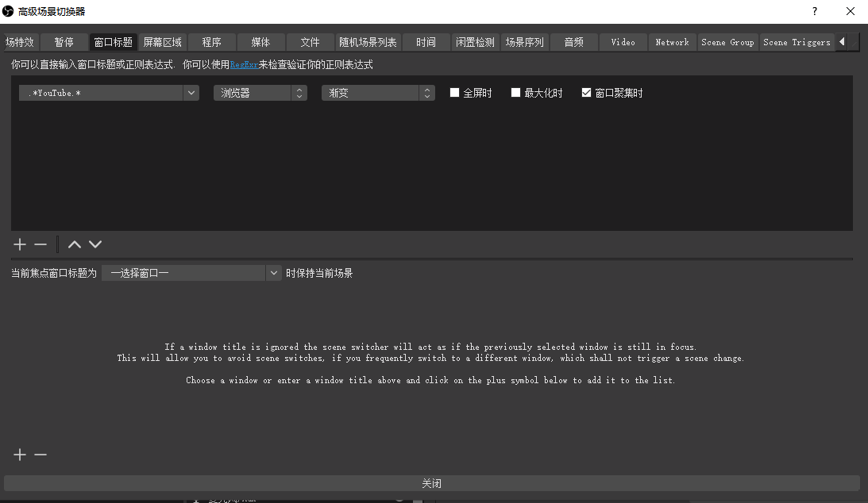Screen dimensions: 868x503
Task: Click the 一选择窗口一 window title field
Action: (184, 273)
